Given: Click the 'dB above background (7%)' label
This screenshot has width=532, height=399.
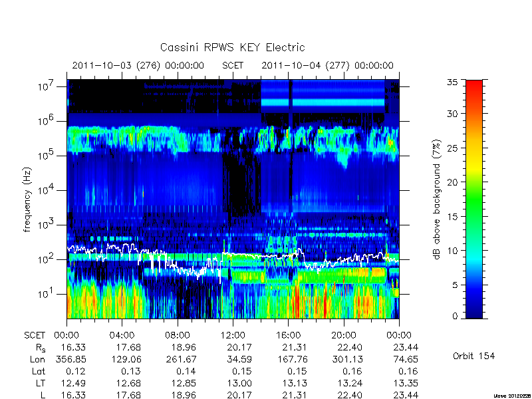Looking at the screenshot, I should [x=437, y=200].
